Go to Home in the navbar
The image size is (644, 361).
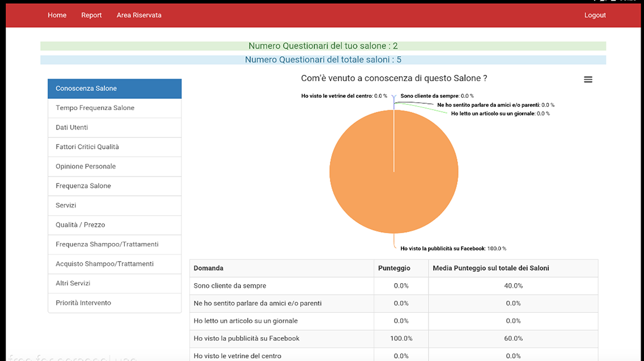click(57, 15)
